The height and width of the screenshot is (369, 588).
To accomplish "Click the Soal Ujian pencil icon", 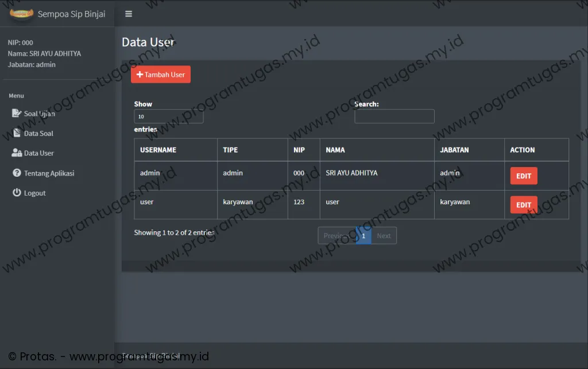I will tap(17, 113).
